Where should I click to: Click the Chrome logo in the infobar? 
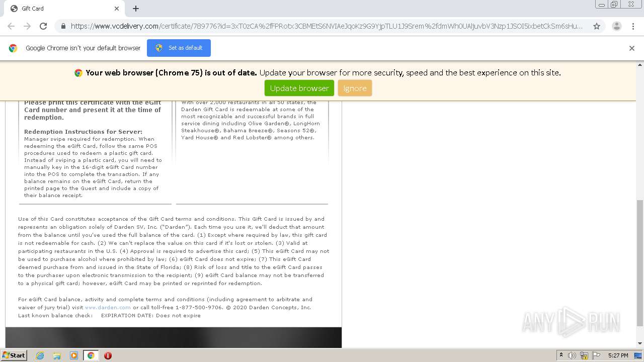click(13, 48)
